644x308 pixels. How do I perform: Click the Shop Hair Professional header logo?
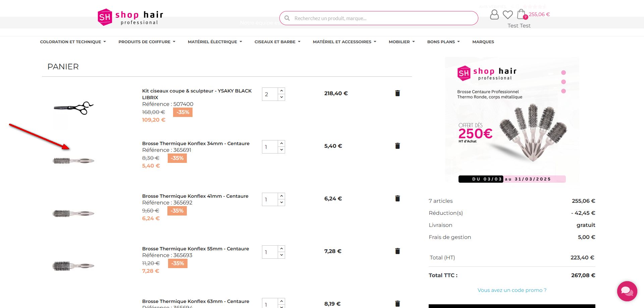130,17
